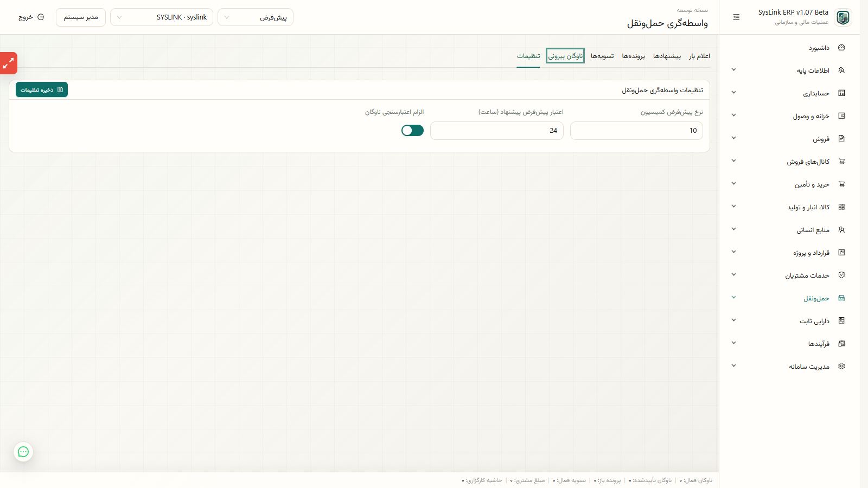The image size is (868, 488).
Task: Open the SYSLINK · syslink company dropdown
Action: pos(162,17)
